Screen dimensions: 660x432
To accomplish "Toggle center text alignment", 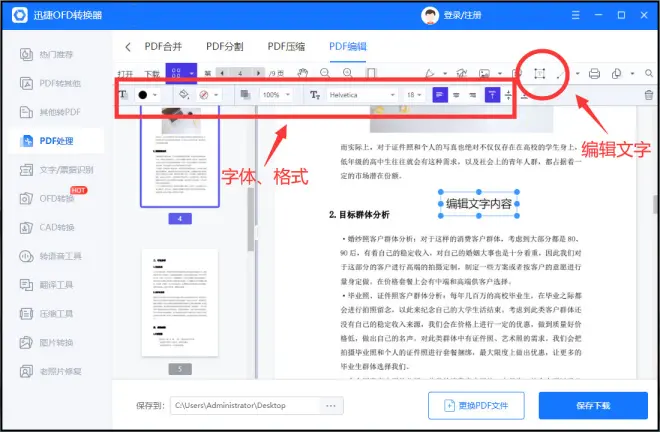I will [x=456, y=95].
